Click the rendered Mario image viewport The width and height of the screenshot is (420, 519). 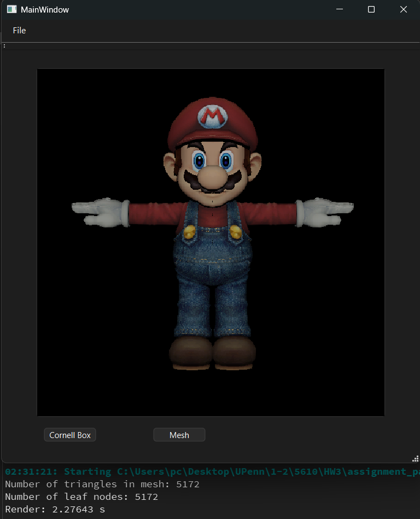211,242
